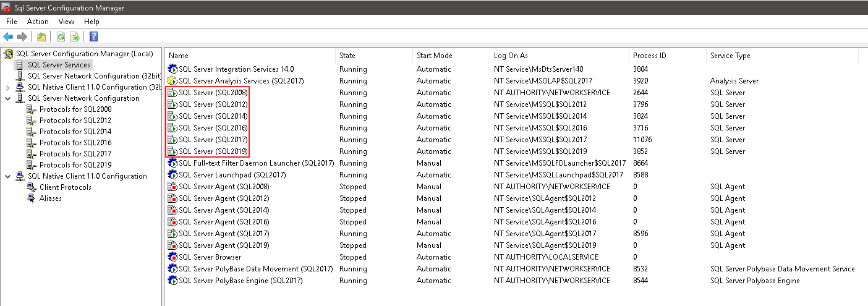868x306 pixels.
Task: Click the Up one level folder icon
Action: [41, 36]
